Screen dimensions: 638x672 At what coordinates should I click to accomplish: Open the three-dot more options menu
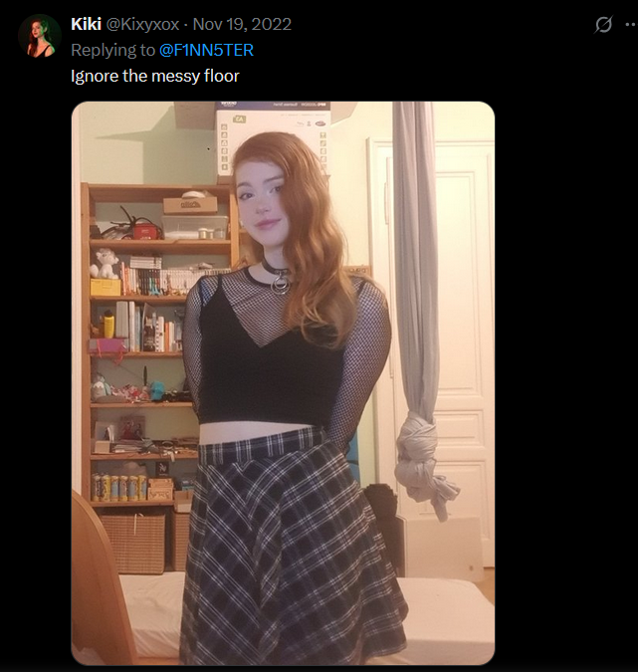[631, 25]
